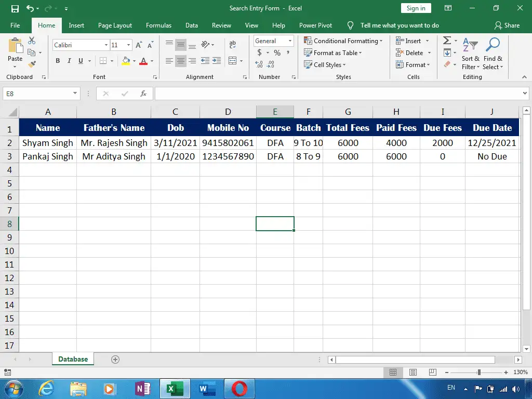Click the Decrease Decimal icon
Image resolution: width=532 pixels, height=399 pixels.
tap(271, 64)
